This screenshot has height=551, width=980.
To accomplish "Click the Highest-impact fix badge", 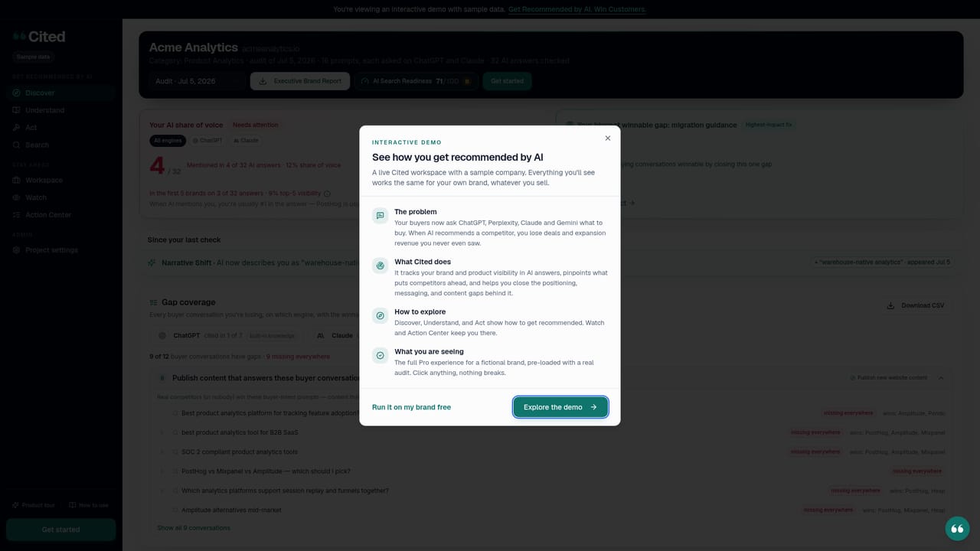I will pyautogui.click(x=769, y=125).
